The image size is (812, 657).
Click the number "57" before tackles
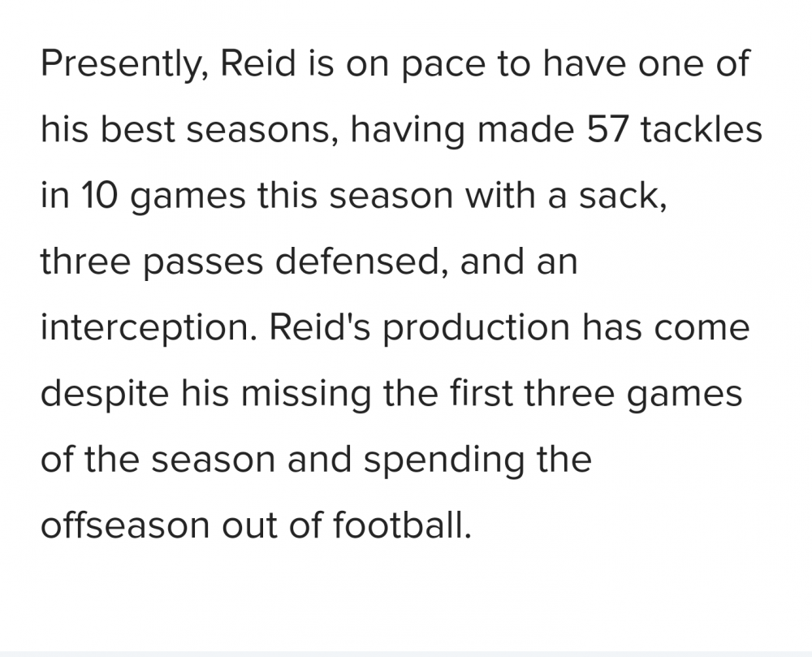607,129
